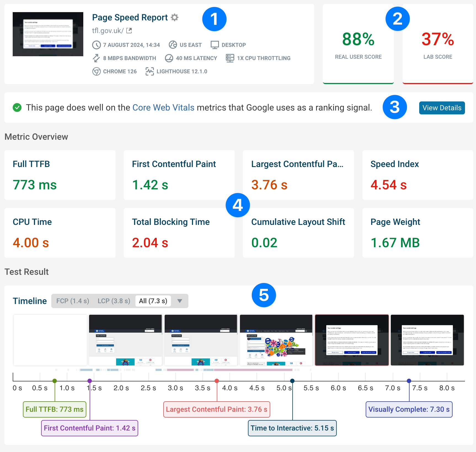Screen dimensions: 476x452
Task: Click the 'Page Speed Report' title
Action: 130,17
